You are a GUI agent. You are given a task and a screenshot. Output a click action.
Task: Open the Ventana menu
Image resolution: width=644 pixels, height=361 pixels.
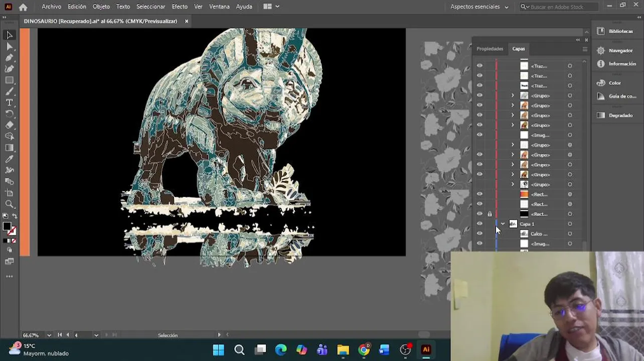[x=219, y=7]
